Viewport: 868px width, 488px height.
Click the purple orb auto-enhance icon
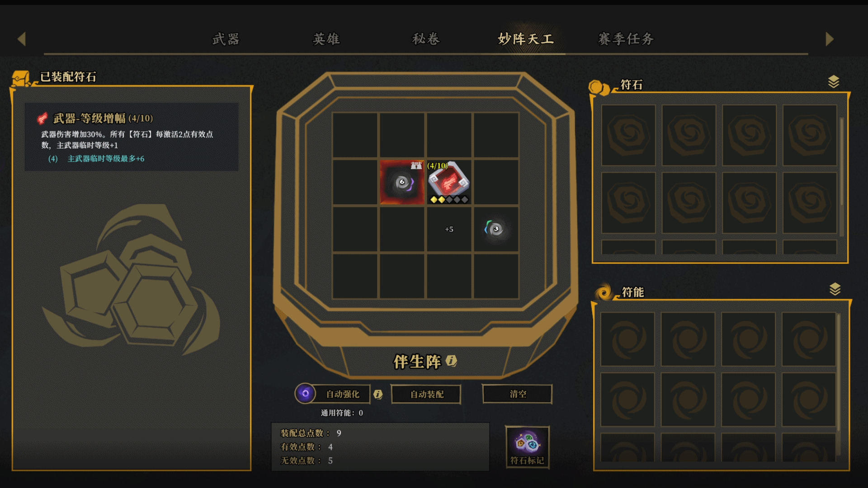pyautogui.click(x=305, y=394)
